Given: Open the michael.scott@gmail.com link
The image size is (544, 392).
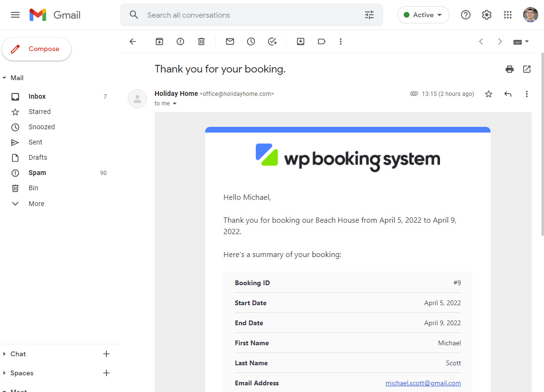Looking at the screenshot, I should 423,383.
